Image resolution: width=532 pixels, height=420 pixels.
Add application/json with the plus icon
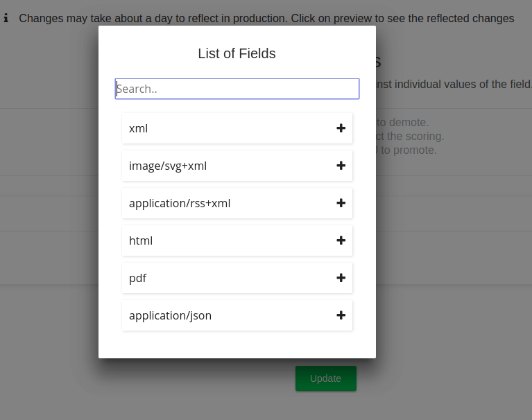tap(341, 315)
